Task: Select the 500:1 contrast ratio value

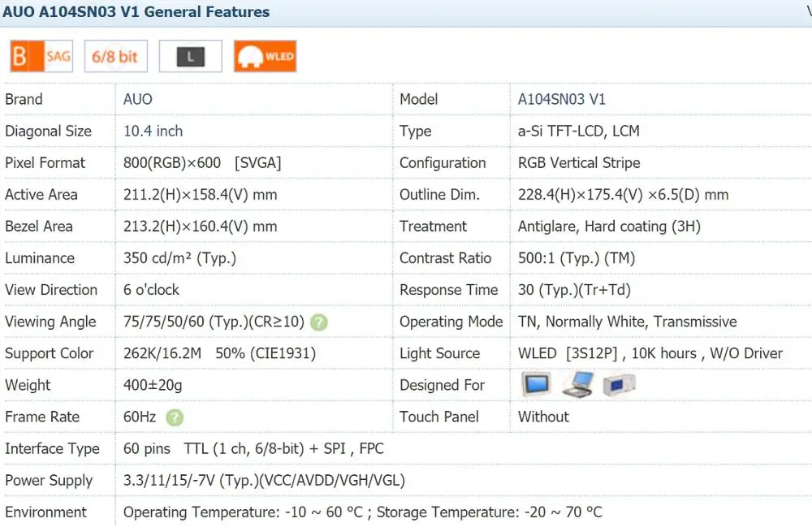Action: click(x=577, y=257)
